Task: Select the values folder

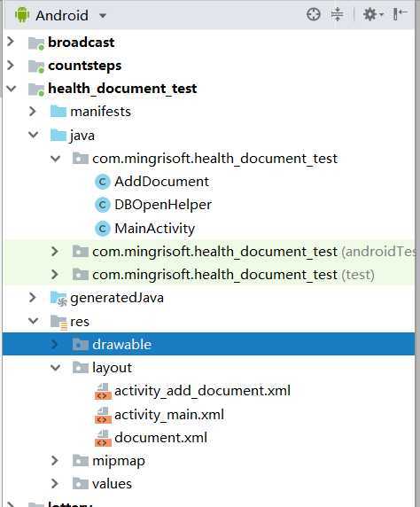Action: tap(112, 484)
